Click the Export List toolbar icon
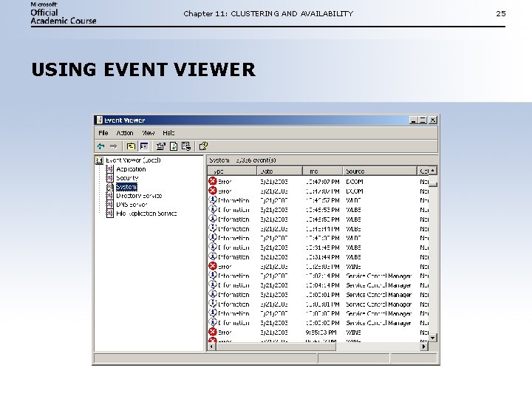The width and height of the screenshot is (532, 399). pos(186,146)
